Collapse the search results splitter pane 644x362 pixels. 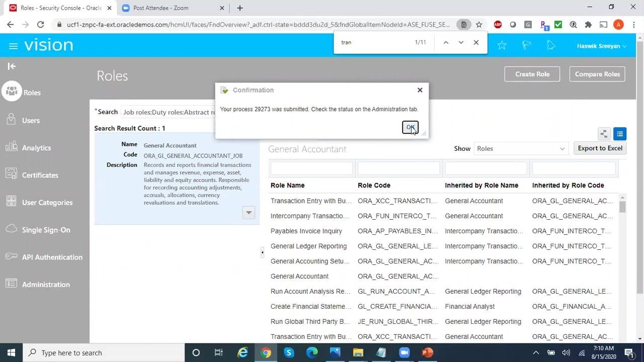[262, 252]
